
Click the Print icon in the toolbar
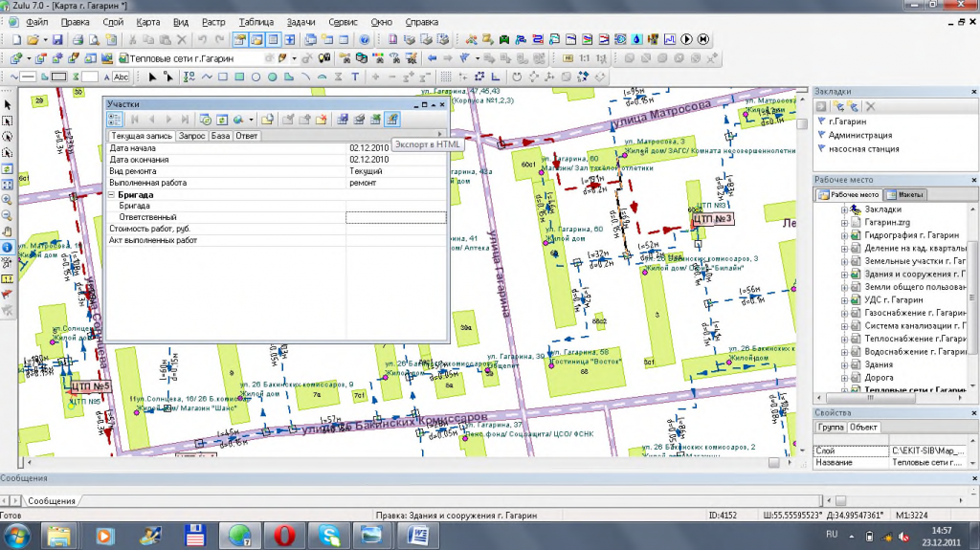point(79,40)
